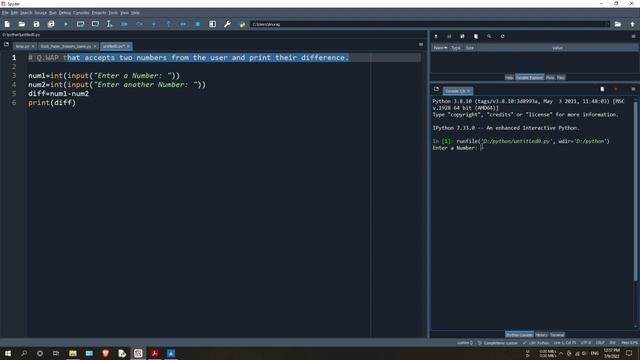Close the untitled0.py tab
This screenshot has width=640, height=360.
pyautogui.click(x=128, y=46)
